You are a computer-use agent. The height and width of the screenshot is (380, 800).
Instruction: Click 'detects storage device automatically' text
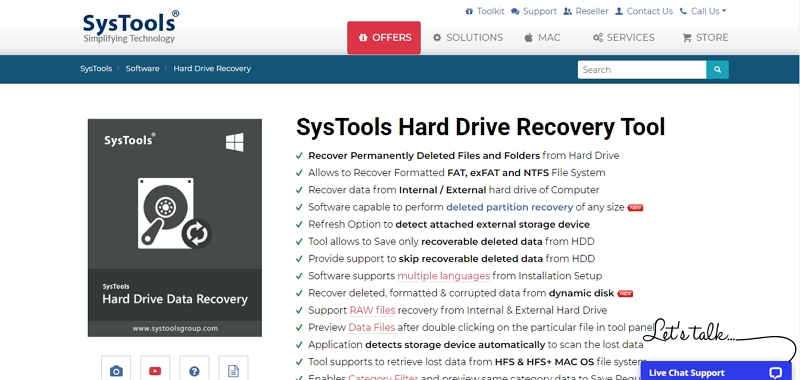[x=455, y=345]
